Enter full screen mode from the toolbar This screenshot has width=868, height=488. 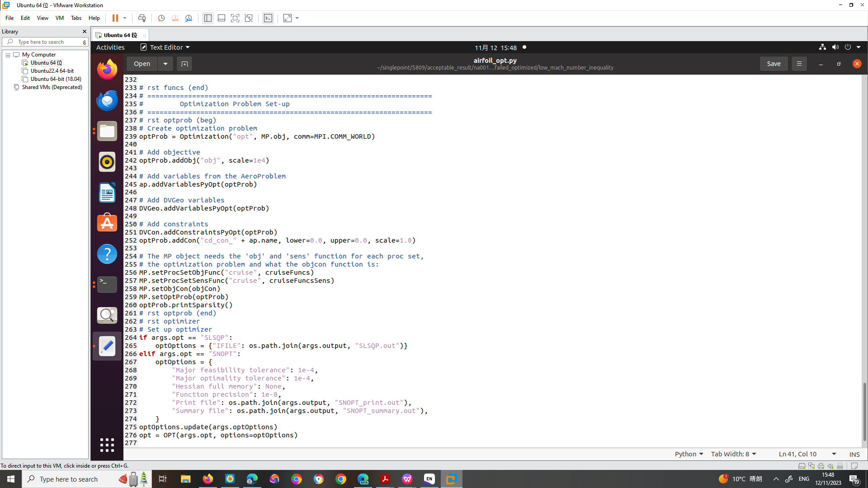(235, 18)
